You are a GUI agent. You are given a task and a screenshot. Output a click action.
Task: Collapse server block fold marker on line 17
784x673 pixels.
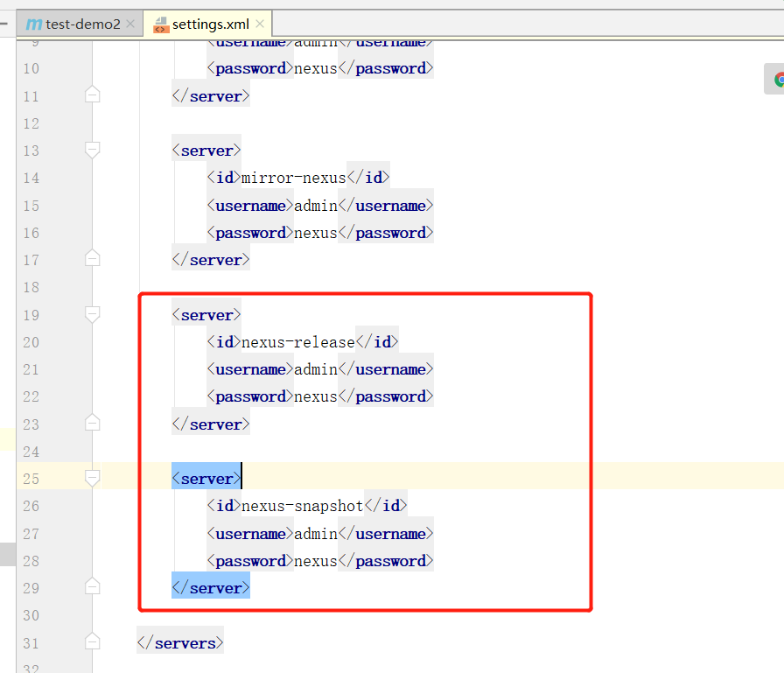click(92, 258)
